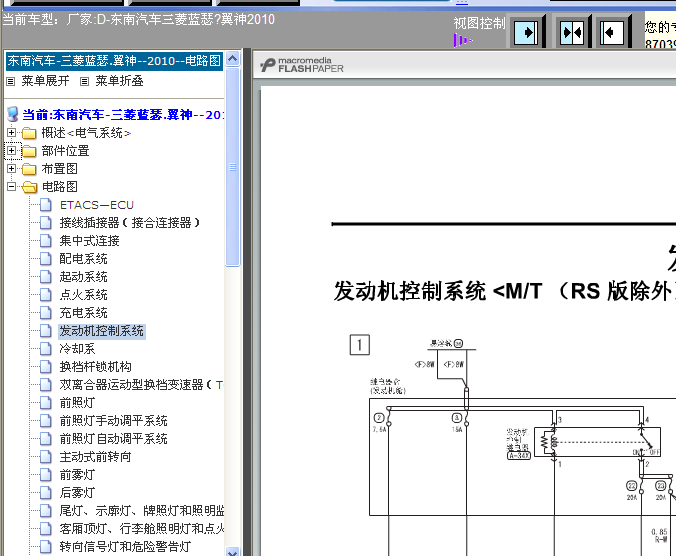The width and height of the screenshot is (676, 556).
Task: Click 菜单折叠 to collapse all menus
Action: click(x=119, y=81)
